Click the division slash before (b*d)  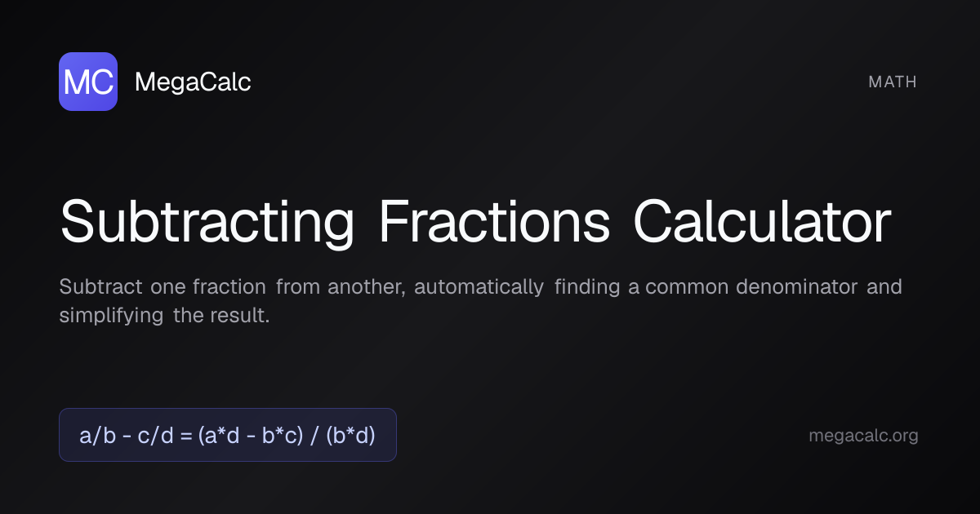click(x=314, y=436)
